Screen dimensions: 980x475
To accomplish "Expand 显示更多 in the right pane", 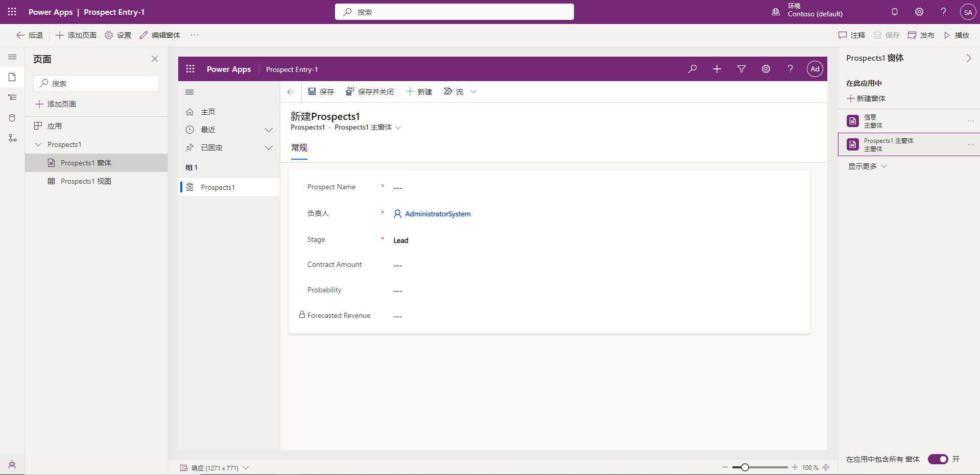I will [868, 166].
